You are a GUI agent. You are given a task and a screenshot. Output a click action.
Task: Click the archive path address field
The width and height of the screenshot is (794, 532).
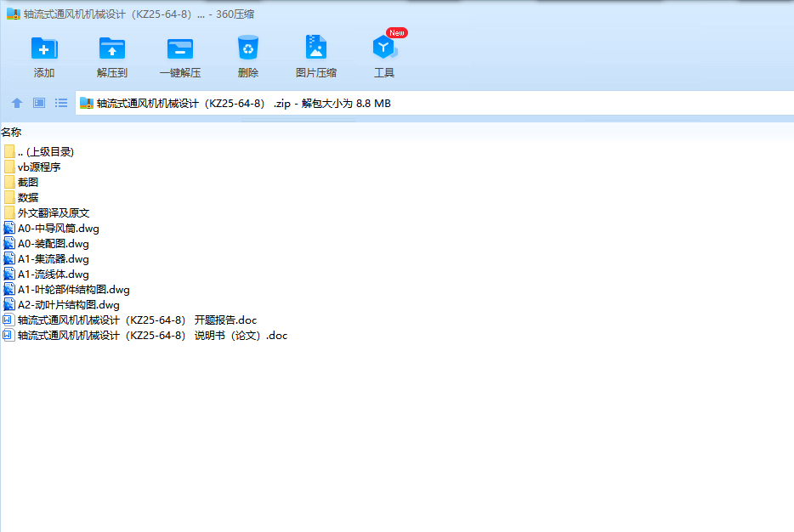[434, 104]
